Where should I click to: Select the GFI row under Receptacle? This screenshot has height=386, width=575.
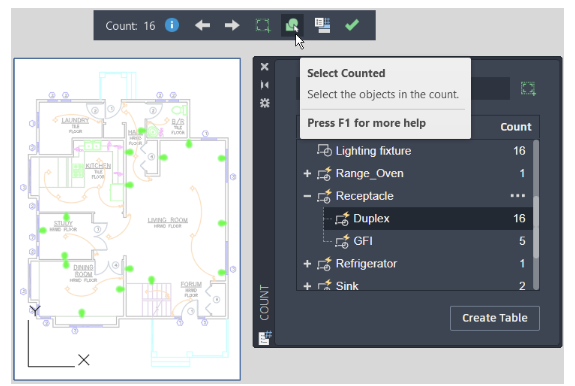click(428, 241)
